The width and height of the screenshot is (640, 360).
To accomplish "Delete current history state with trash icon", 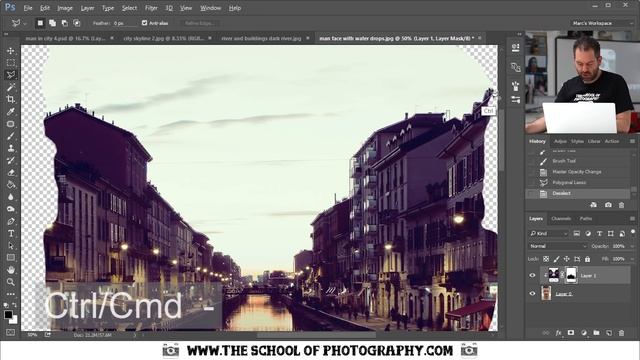I will [x=621, y=205].
